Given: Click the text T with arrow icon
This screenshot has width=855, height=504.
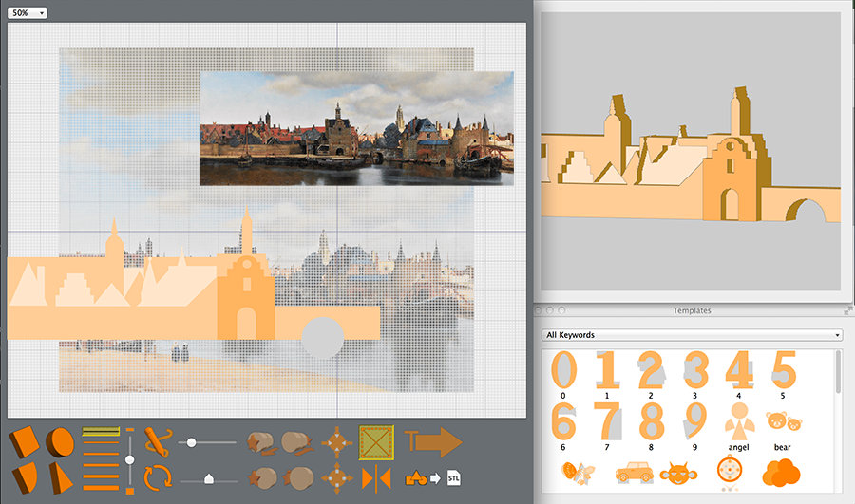Looking at the screenshot, I should tap(433, 442).
